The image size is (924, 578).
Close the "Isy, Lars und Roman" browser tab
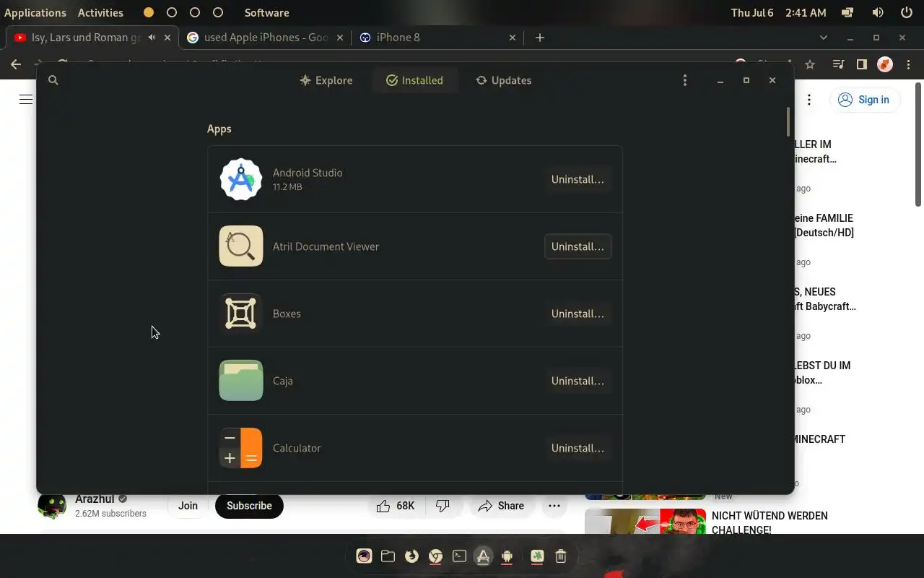[167, 38]
